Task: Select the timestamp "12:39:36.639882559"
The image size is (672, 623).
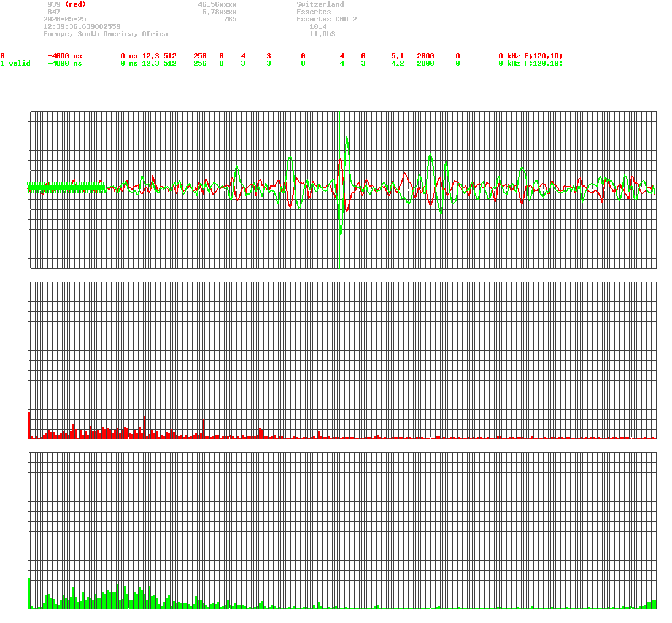Action: tap(82, 26)
